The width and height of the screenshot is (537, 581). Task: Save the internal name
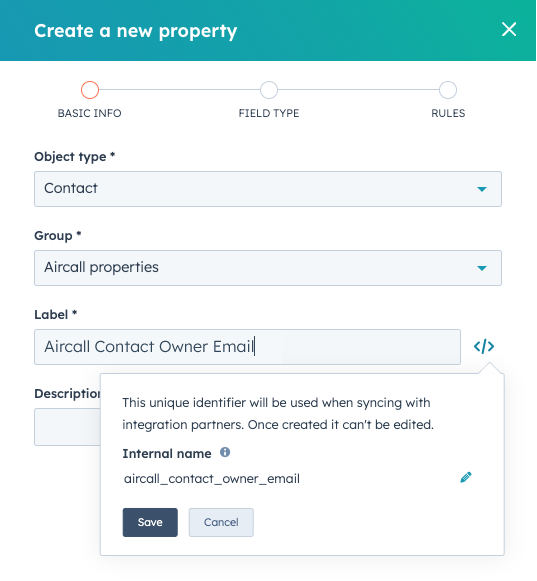(x=150, y=522)
